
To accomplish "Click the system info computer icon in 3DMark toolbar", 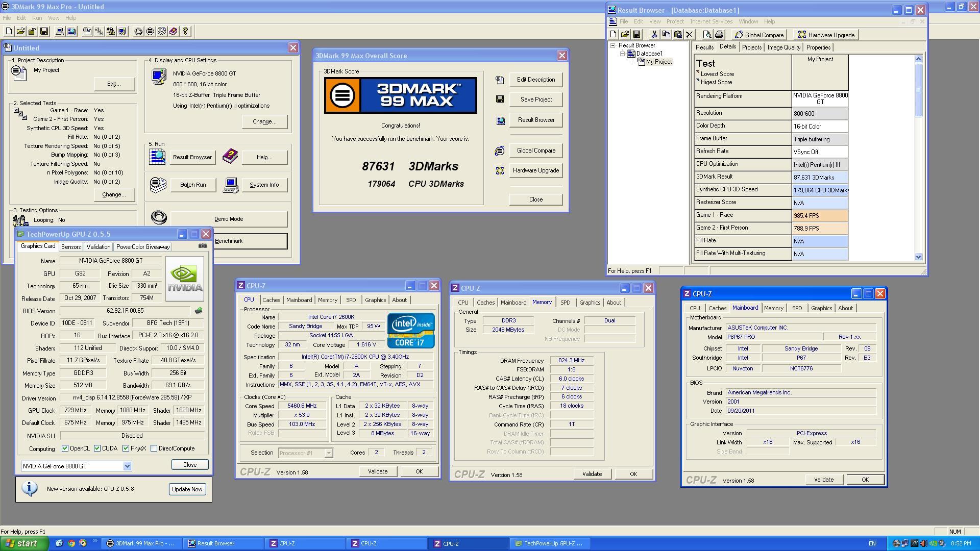I will (x=60, y=32).
